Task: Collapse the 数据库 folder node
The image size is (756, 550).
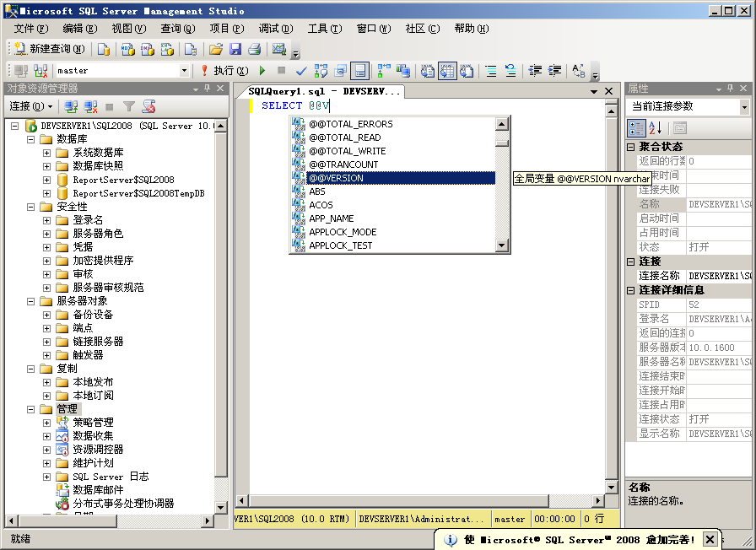Action: coord(31,139)
